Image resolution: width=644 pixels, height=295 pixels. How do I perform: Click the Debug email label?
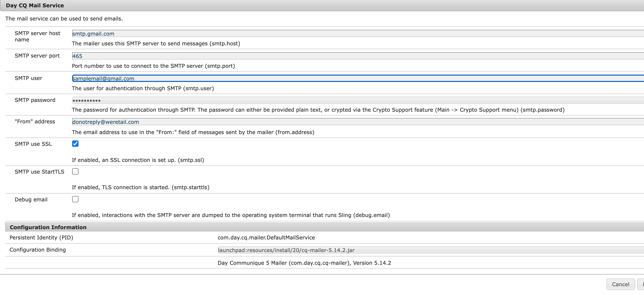tap(31, 199)
